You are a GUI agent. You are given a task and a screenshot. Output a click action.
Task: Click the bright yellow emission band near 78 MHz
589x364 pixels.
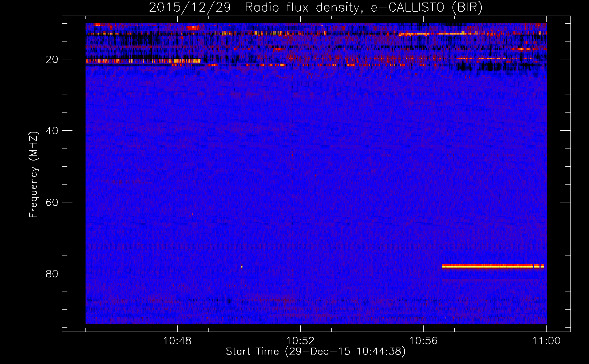[493, 266]
